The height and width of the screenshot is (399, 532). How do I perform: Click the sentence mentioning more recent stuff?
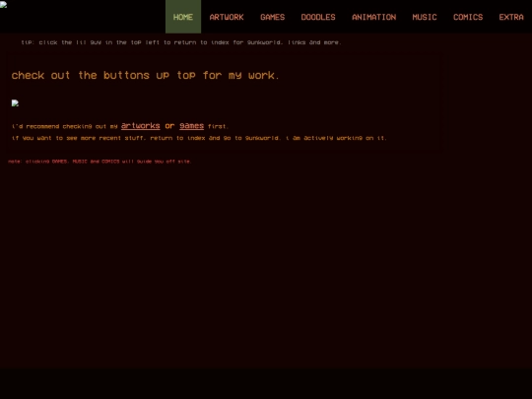(199, 138)
